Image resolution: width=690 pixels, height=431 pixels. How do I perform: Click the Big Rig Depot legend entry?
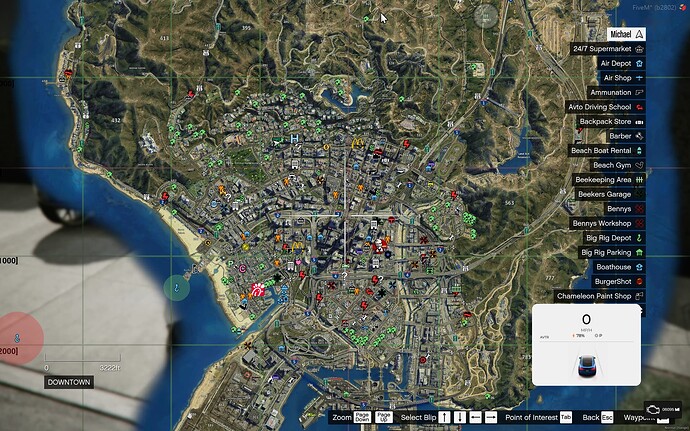[x=614, y=237]
